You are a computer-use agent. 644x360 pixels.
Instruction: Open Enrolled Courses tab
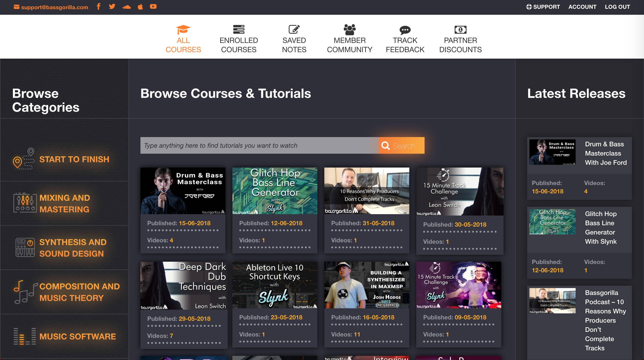[239, 39]
